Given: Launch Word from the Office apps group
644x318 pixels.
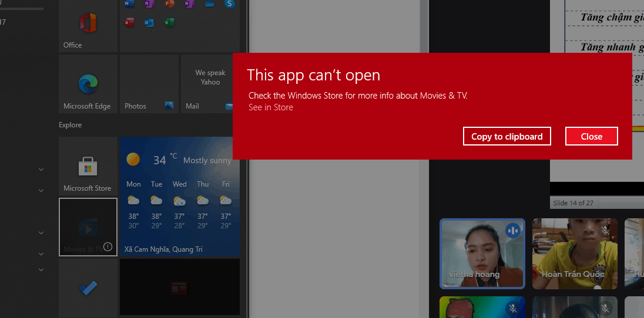Looking at the screenshot, I should (x=129, y=4).
